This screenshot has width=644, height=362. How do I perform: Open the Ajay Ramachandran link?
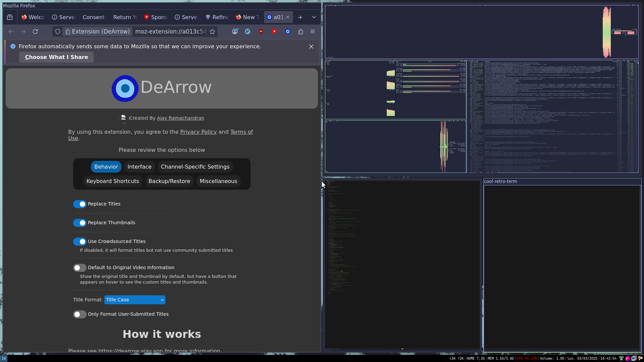[x=180, y=118]
